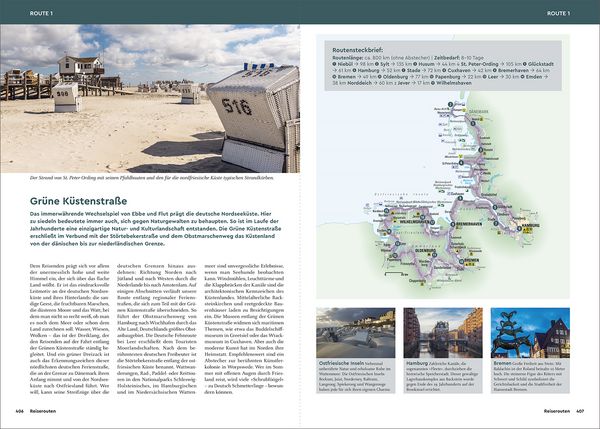Click 'ROUTE 1' in the right header
Viewport: 600px width, 429px height.
(x=558, y=13)
